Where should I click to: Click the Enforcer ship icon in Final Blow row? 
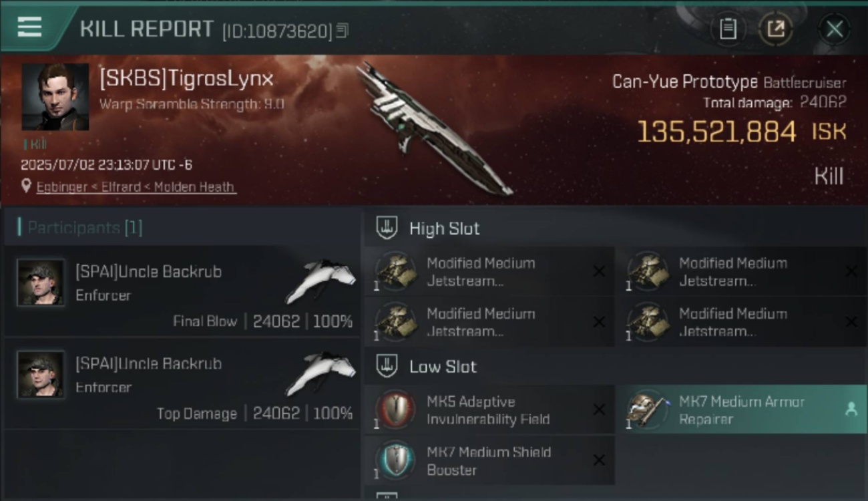(320, 279)
